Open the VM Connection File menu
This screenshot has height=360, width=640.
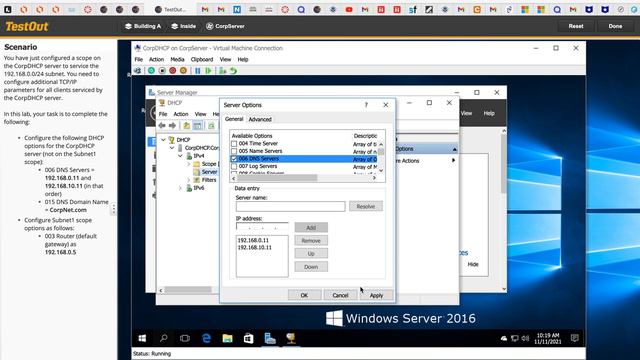tap(139, 59)
